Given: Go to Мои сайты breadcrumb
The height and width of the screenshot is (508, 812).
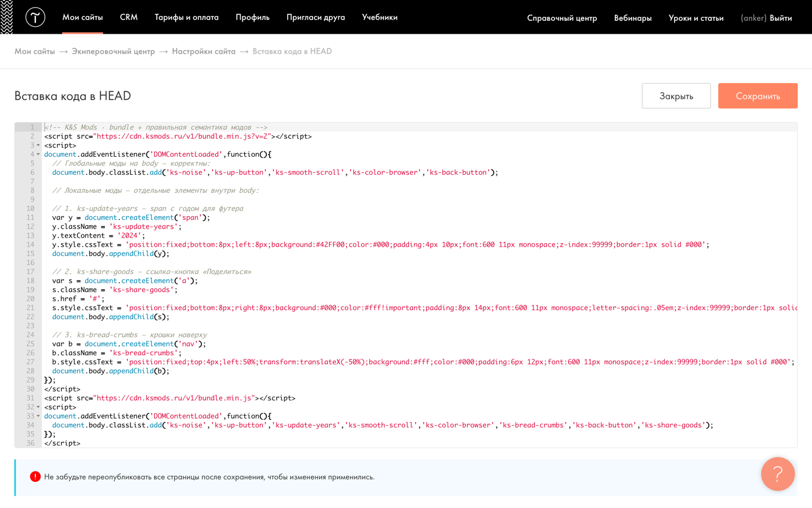Looking at the screenshot, I should (35, 51).
